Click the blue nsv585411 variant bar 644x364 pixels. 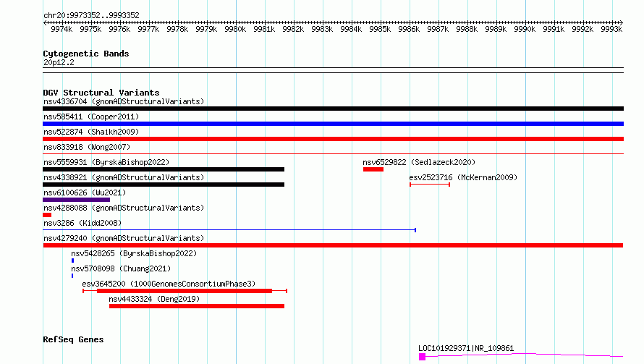[x=333, y=124]
